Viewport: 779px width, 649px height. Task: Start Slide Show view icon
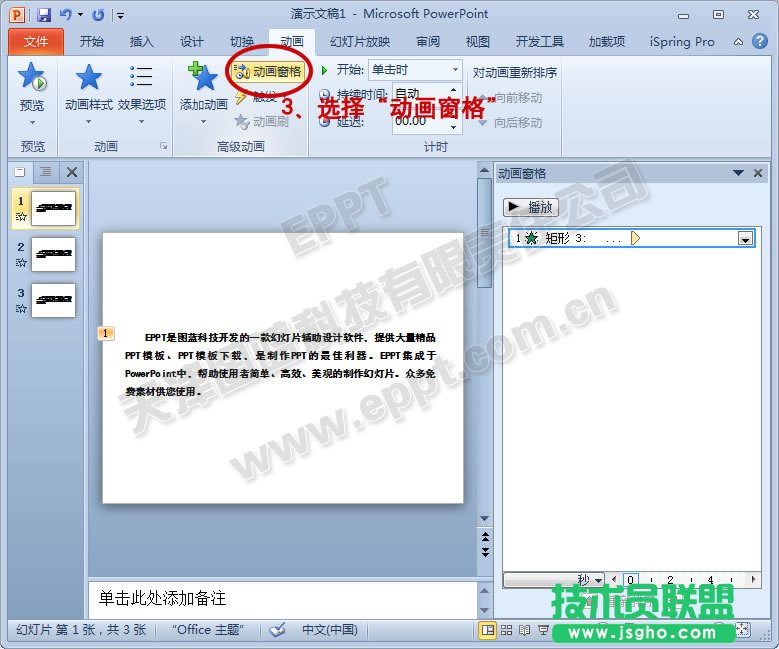[544, 630]
